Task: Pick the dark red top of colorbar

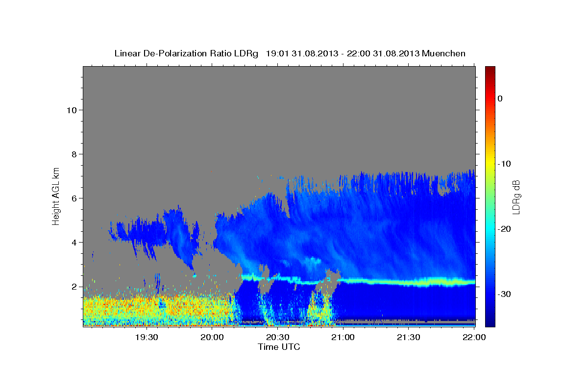Action: pyautogui.click(x=490, y=70)
